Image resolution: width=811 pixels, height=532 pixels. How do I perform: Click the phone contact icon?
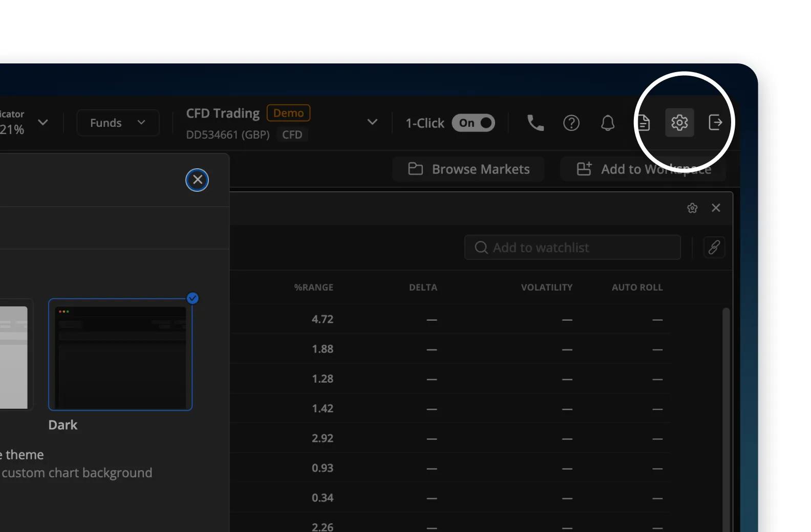point(536,123)
